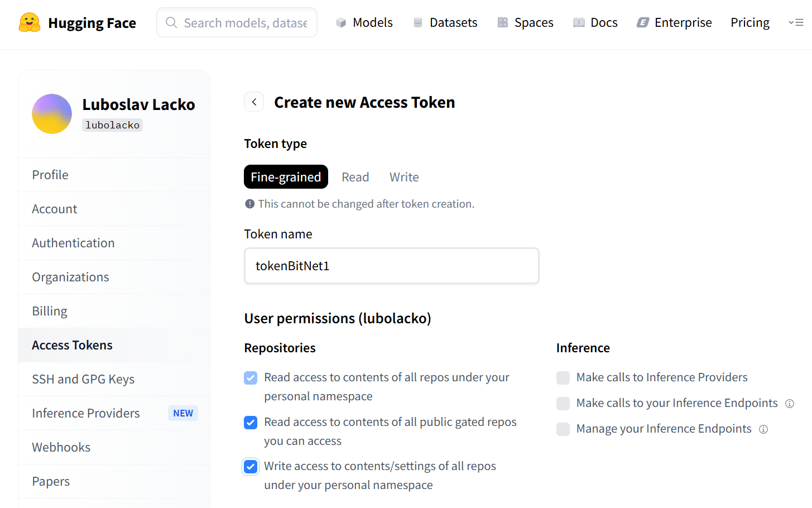Open Spaces via the grid icon

coord(503,23)
